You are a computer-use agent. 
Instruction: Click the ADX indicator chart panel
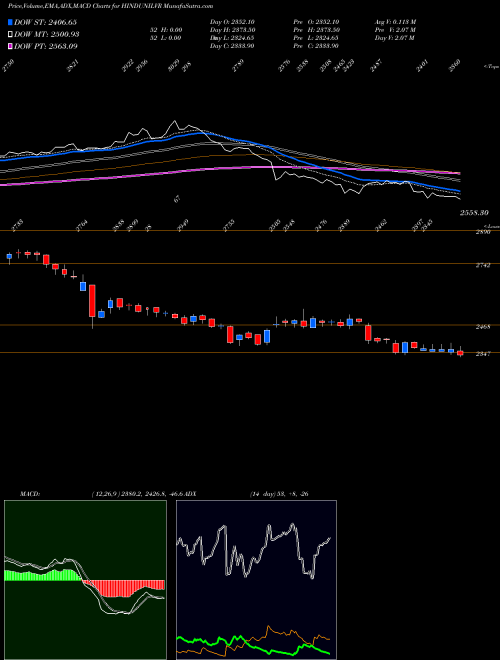(x=256, y=580)
